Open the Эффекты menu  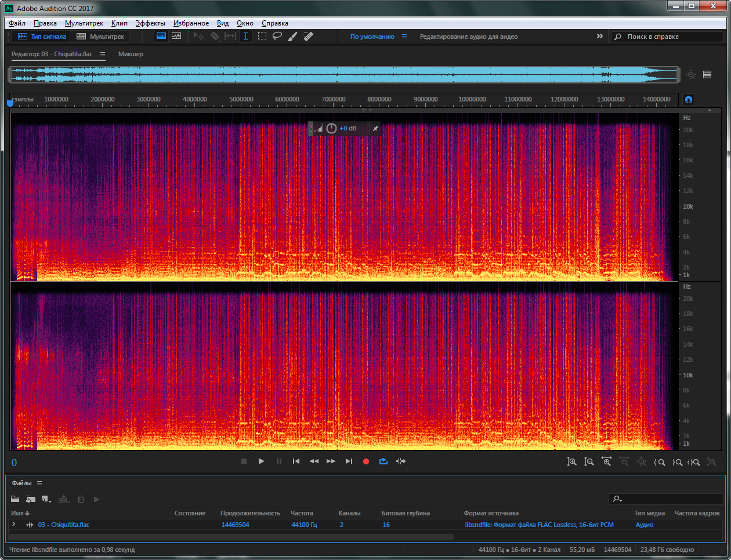click(150, 23)
